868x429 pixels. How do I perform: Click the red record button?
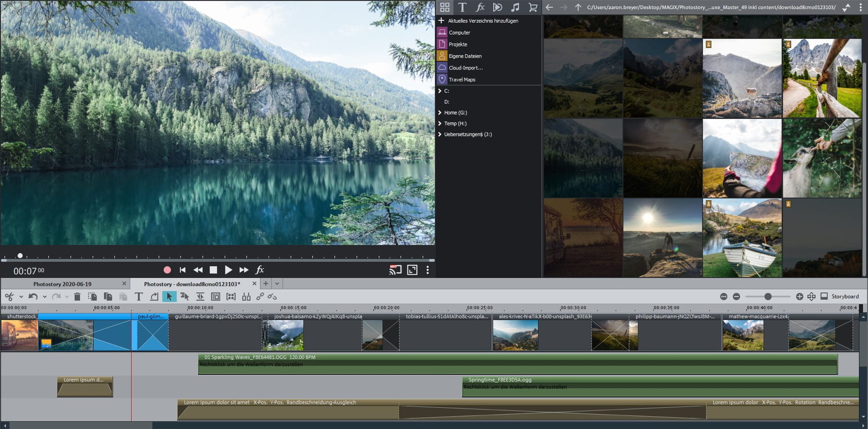click(167, 270)
